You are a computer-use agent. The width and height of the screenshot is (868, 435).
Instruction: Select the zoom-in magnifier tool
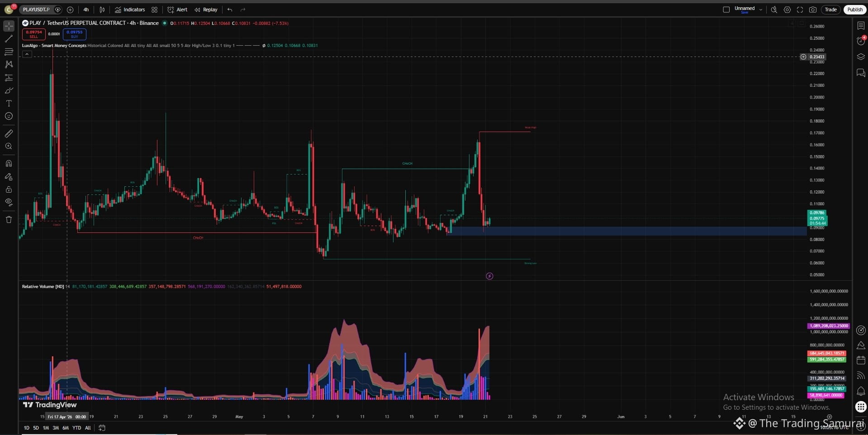(x=9, y=146)
